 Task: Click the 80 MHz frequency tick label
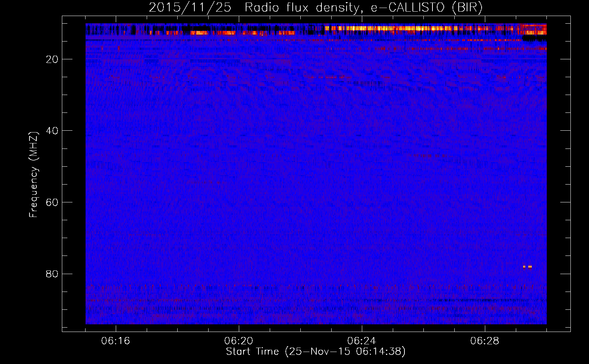coord(52,274)
